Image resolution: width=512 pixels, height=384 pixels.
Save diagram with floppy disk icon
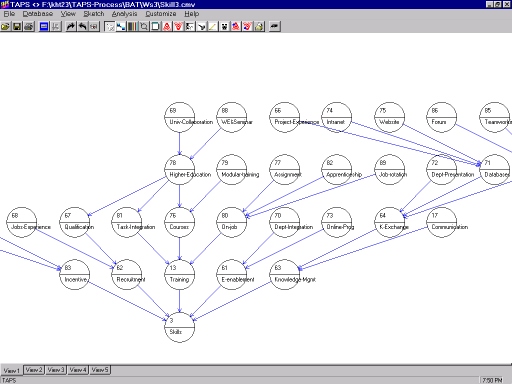click(x=17, y=26)
